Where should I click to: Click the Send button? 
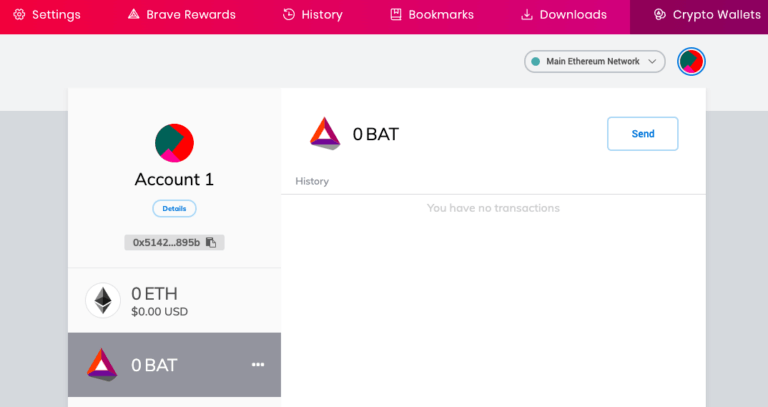[643, 134]
